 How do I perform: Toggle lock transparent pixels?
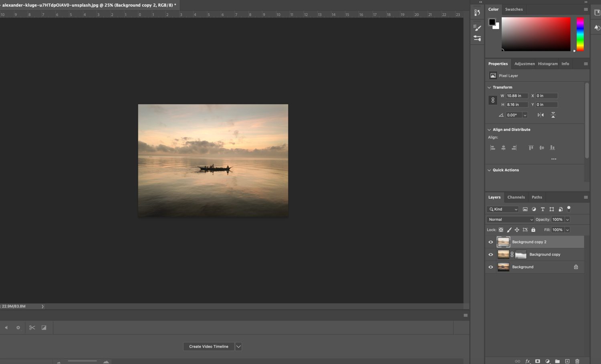click(x=501, y=230)
